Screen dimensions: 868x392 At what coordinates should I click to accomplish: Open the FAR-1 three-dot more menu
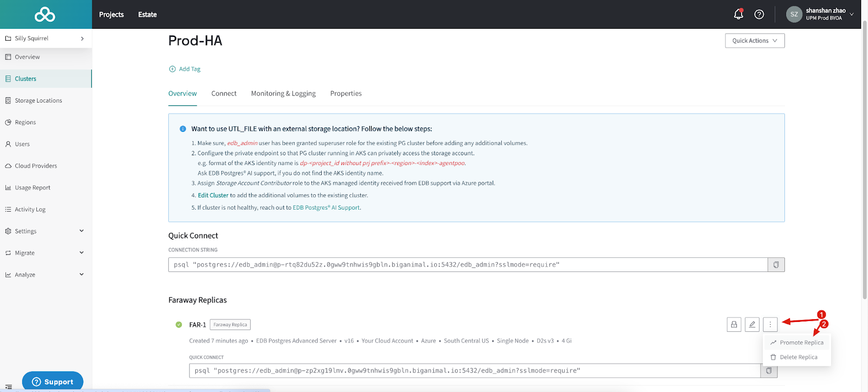pyautogui.click(x=770, y=325)
